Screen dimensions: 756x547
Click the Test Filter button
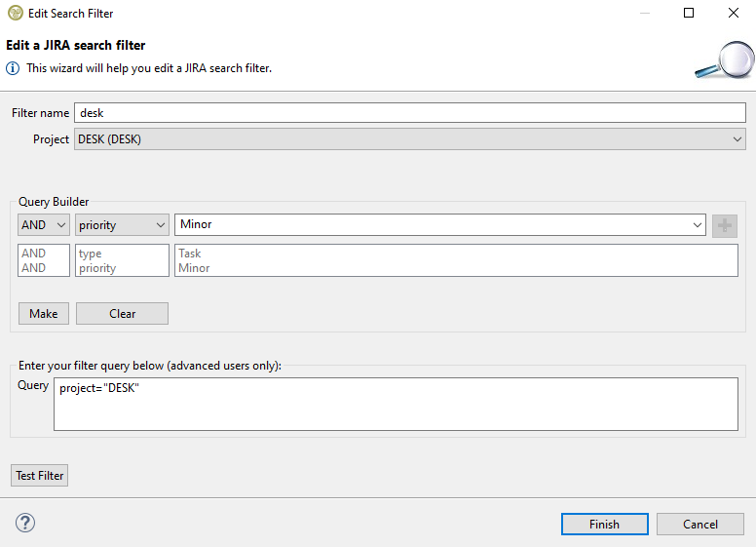tap(39, 476)
